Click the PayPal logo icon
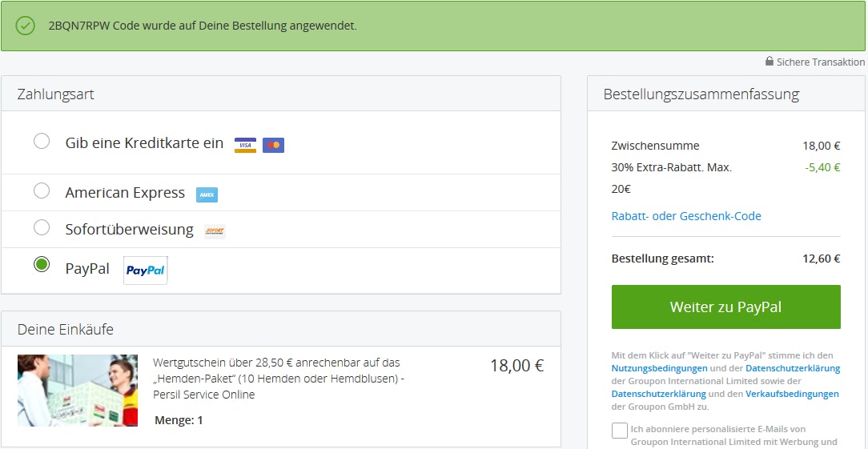The height and width of the screenshot is (449, 868). pos(146,271)
